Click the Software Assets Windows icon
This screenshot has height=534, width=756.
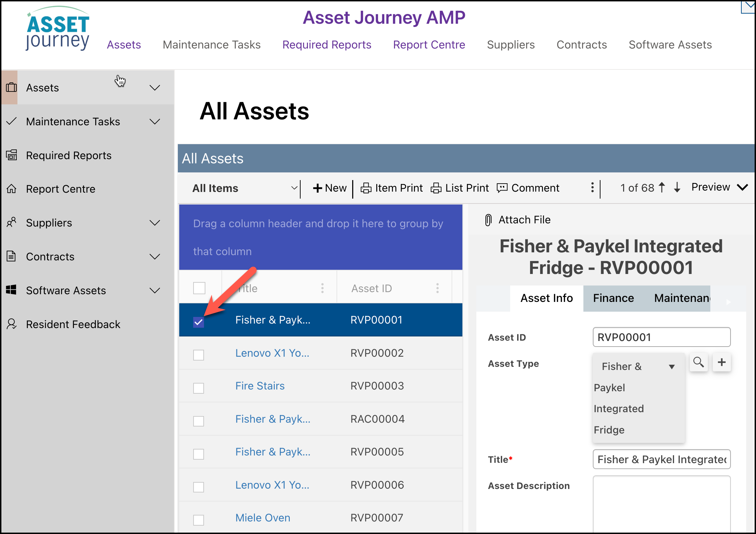click(x=12, y=290)
